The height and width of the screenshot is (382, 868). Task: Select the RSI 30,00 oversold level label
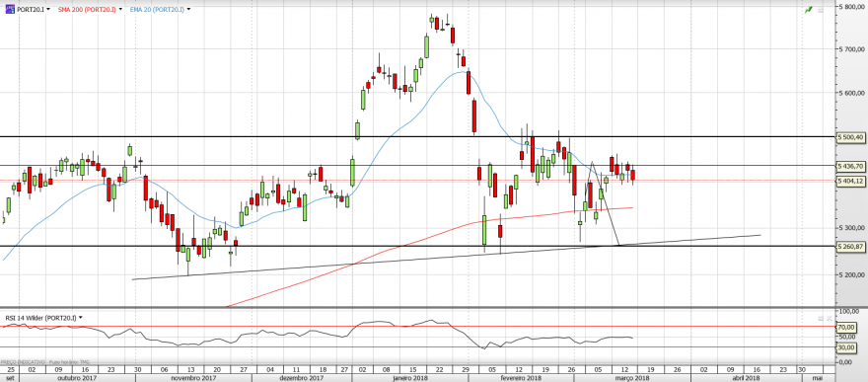[847, 347]
